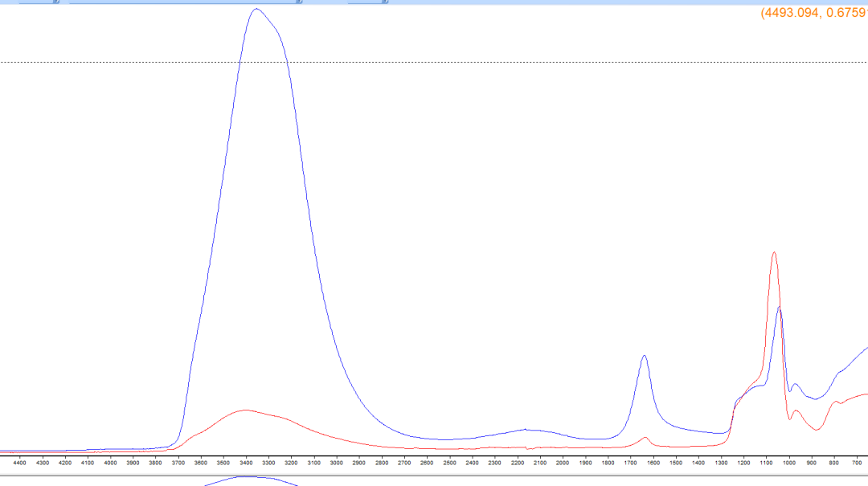Image resolution: width=868 pixels, height=486 pixels.
Task: Click the 1500 x-axis tick label
Action: 676,462
